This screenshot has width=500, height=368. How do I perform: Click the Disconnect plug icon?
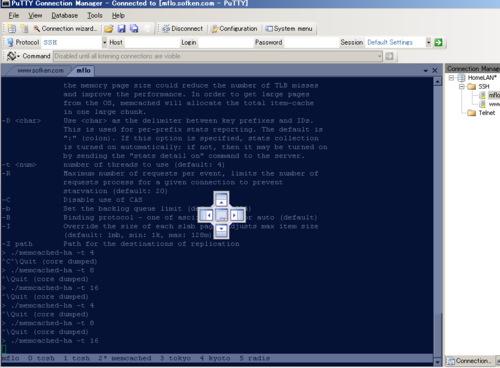click(x=166, y=29)
